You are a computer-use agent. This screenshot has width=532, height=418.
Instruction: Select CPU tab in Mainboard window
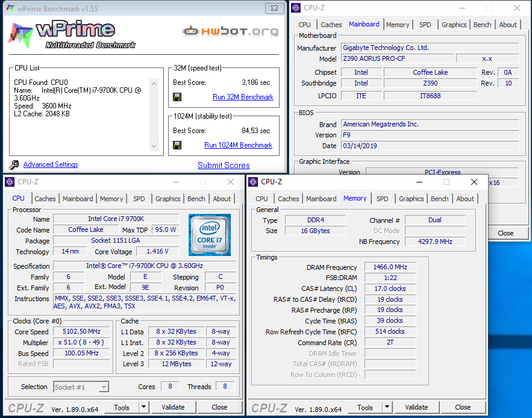pyautogui.click(x=305, y=25)
